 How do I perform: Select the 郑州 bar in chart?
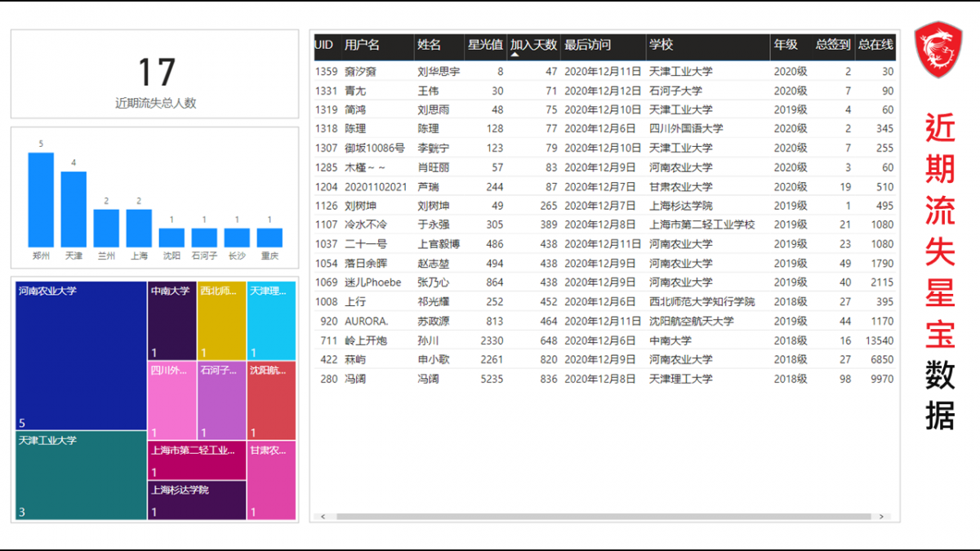pos(41,200)
